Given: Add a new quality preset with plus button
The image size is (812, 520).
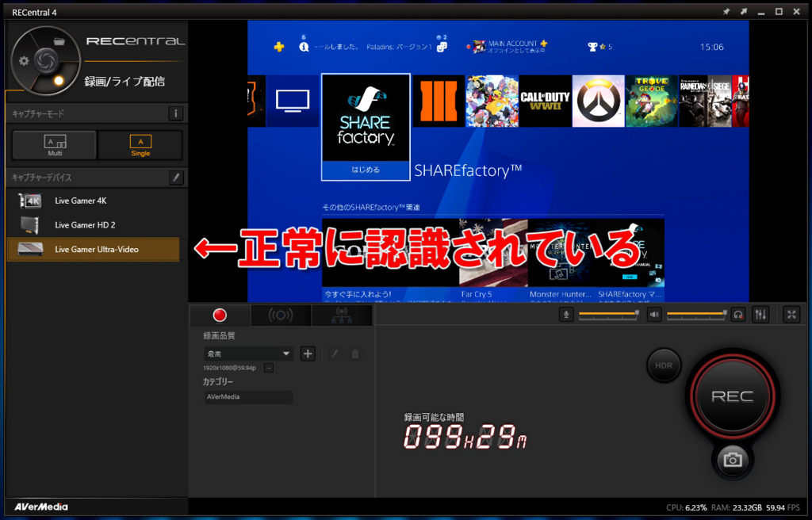Looking at the screenshot, I should 308,353.
